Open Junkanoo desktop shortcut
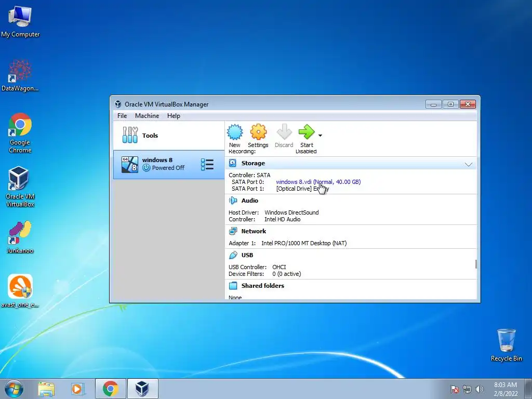This screenshot has height=399, width=532. click(20, 237)
